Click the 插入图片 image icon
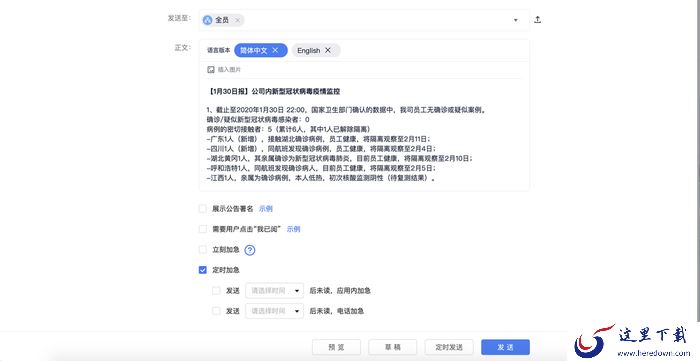The height and width of the screenshot is (361, 700). 211,70
